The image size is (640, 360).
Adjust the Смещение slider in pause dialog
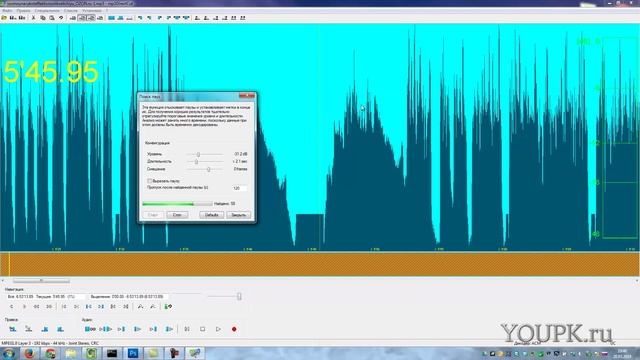[208, 169]
